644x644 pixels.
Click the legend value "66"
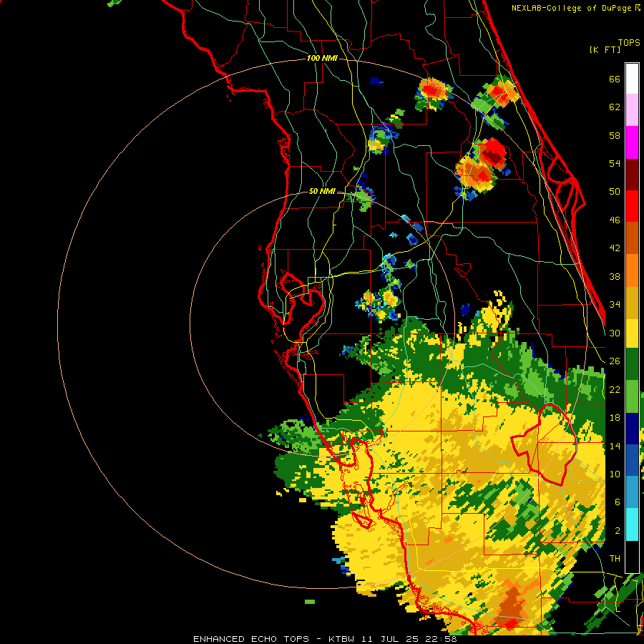coord(615,79)
